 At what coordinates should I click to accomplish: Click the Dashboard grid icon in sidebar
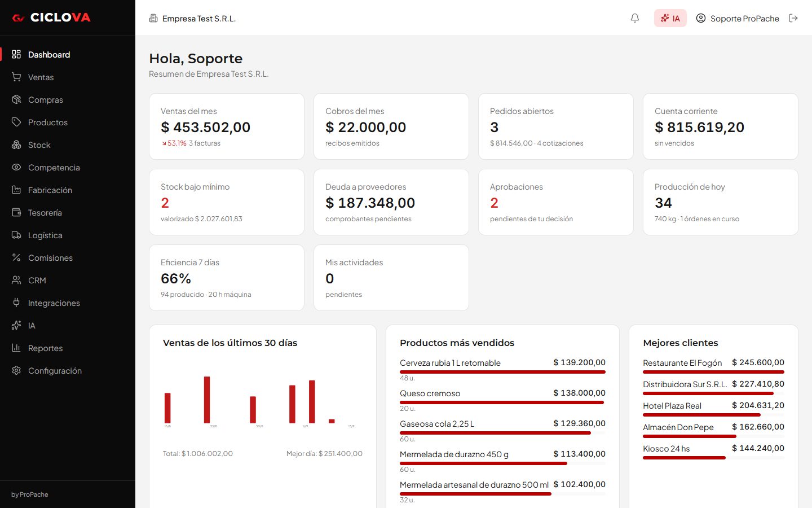(16, 54)
